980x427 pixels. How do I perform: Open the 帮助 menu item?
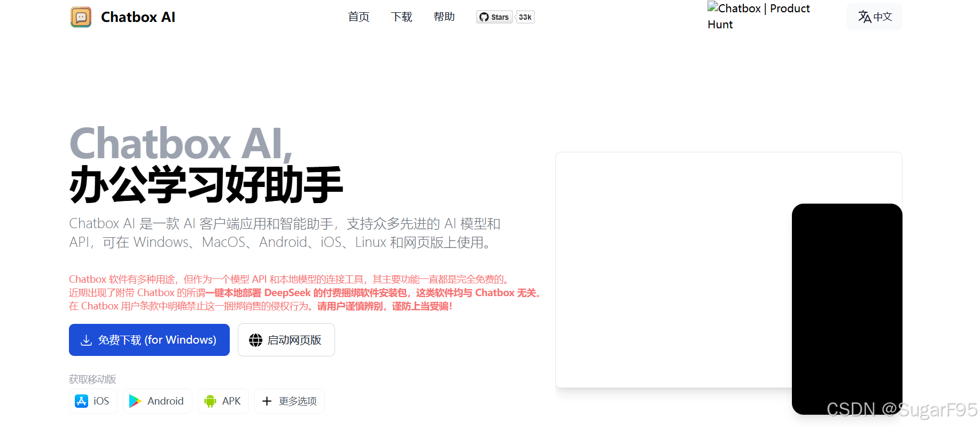tap(444, 17)
